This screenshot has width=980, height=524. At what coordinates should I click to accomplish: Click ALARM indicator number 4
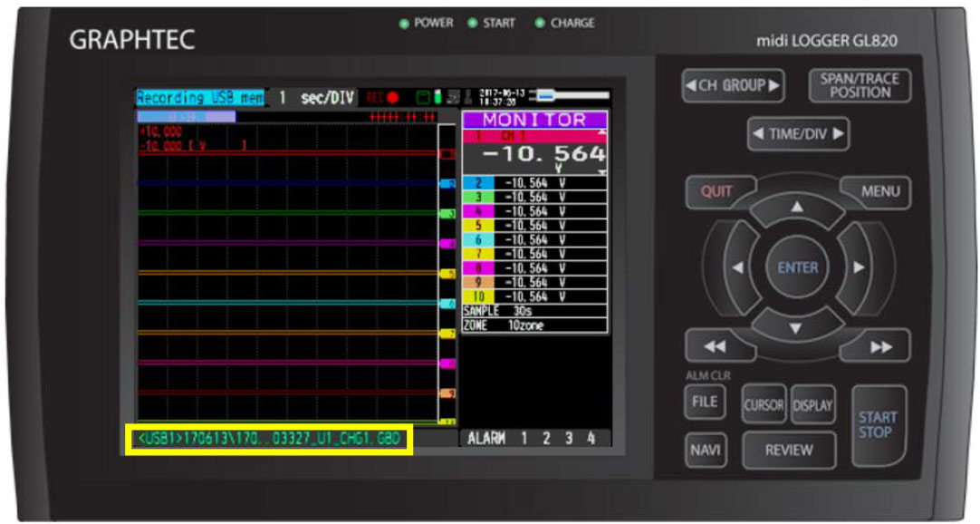tap(591, 439)
